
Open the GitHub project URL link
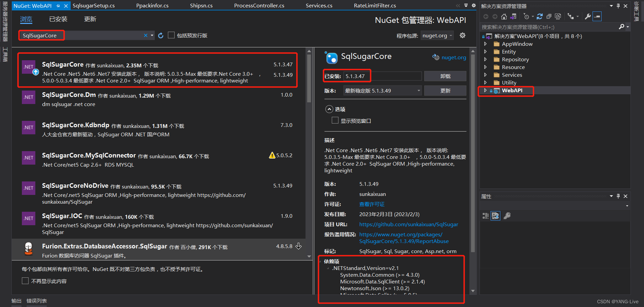point(408,225)
